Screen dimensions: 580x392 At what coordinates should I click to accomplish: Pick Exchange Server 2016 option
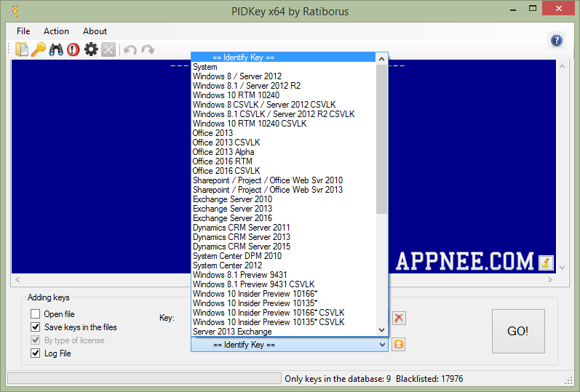pos(283,218)
